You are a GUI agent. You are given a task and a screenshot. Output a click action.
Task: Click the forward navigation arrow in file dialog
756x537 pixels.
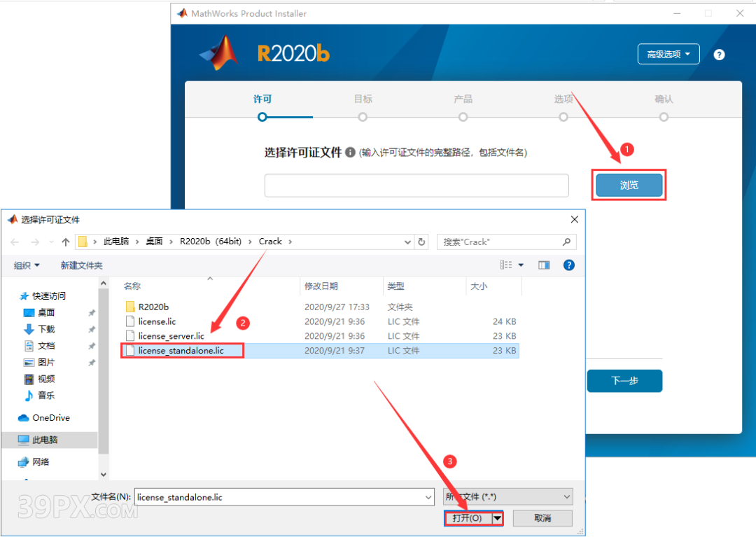(35, 242)
